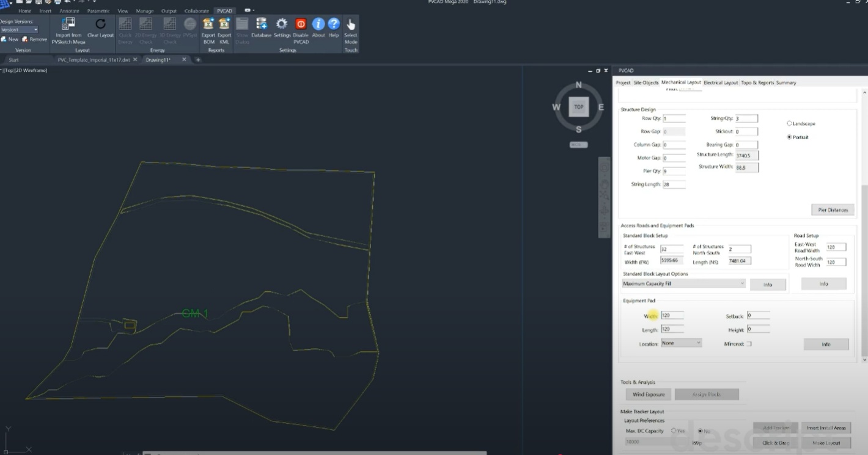The height and width of the screenshot is (455, 868).
Task: Open the Equipment Pad Location dropdown
Action: tap(681, 343)
